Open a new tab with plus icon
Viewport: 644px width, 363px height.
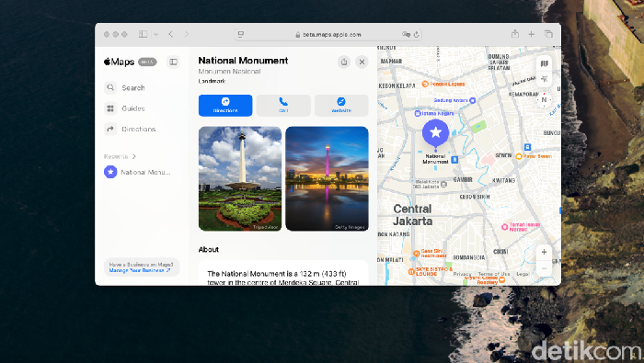click(532, 34)
